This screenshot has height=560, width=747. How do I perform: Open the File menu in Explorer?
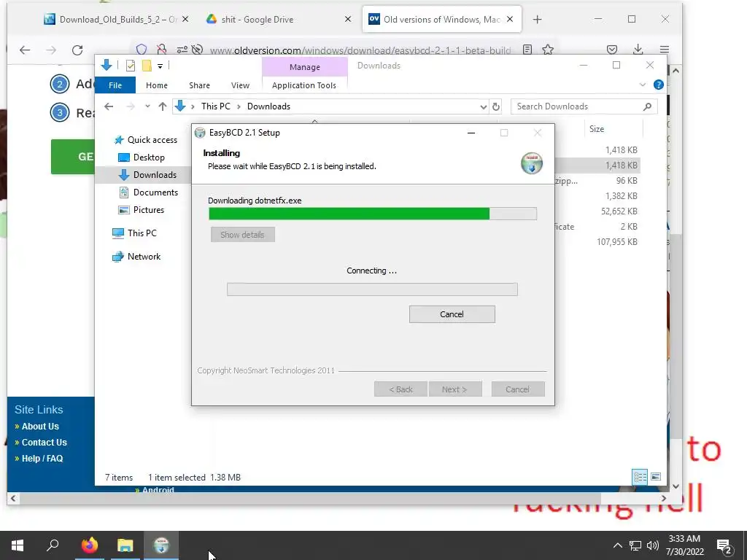click(115, 85)
